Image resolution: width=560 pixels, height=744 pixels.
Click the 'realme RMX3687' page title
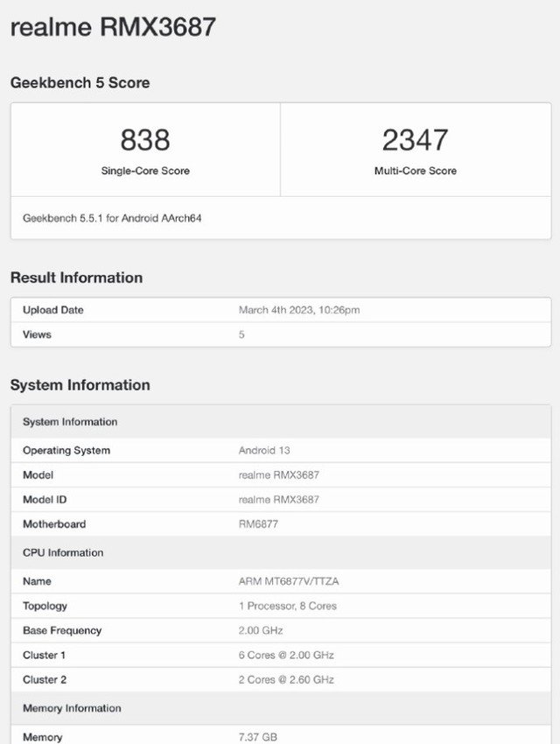113,26
